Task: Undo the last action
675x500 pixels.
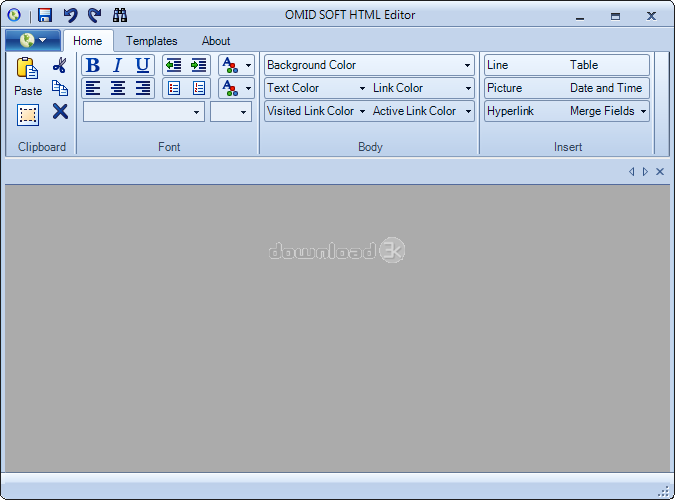Action: [x=70, y=15]
